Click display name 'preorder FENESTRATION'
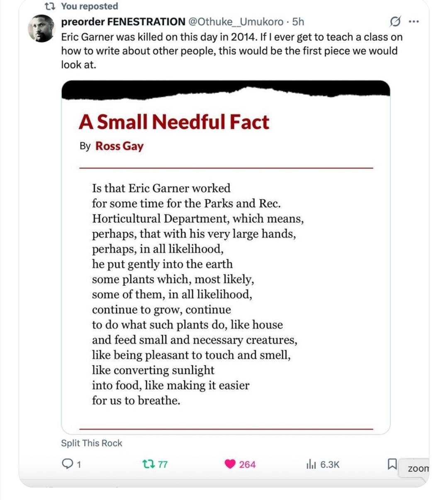This screenshot has width=448, height=500. [123, 22]
